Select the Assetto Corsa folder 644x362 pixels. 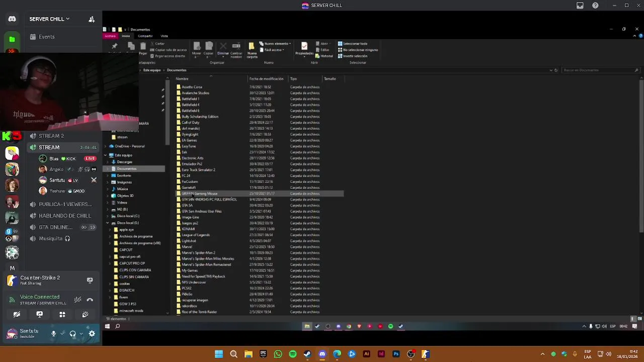192,87
